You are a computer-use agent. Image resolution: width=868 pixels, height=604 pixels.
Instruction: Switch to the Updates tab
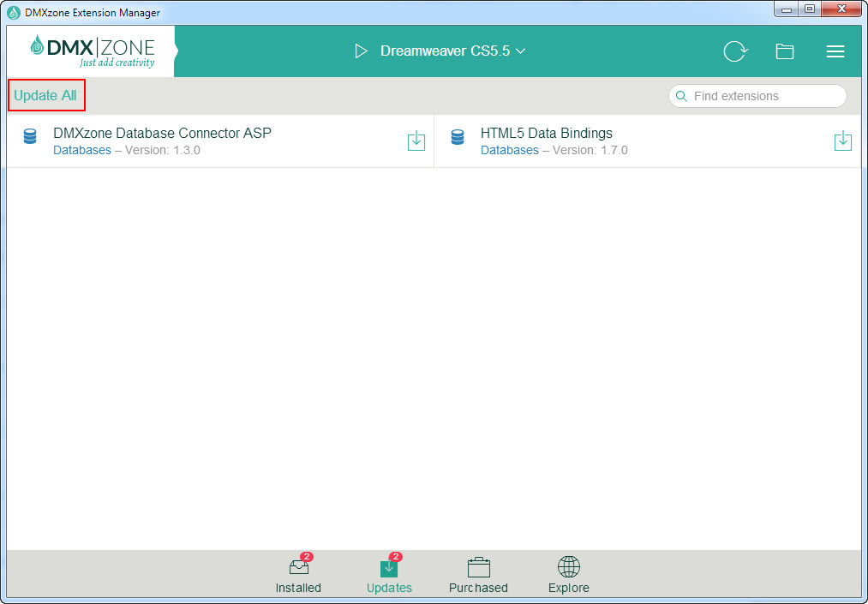[389, 573]
